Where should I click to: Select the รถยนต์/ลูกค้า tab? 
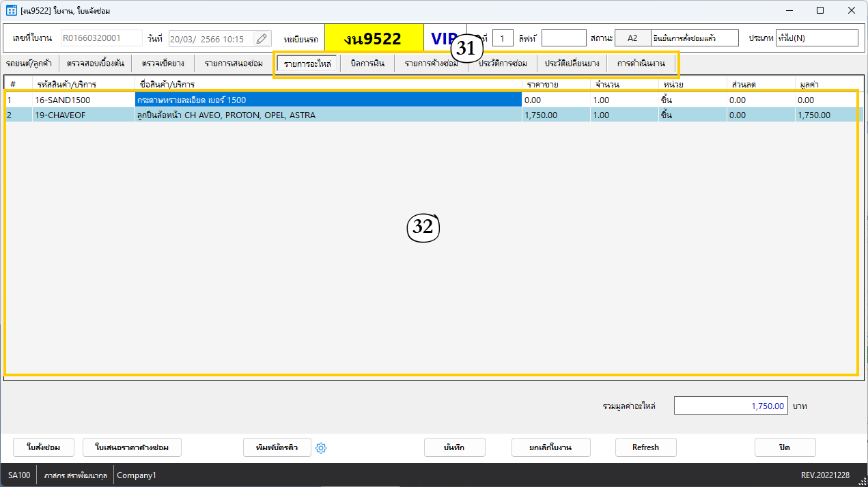[x=29, y=64]
